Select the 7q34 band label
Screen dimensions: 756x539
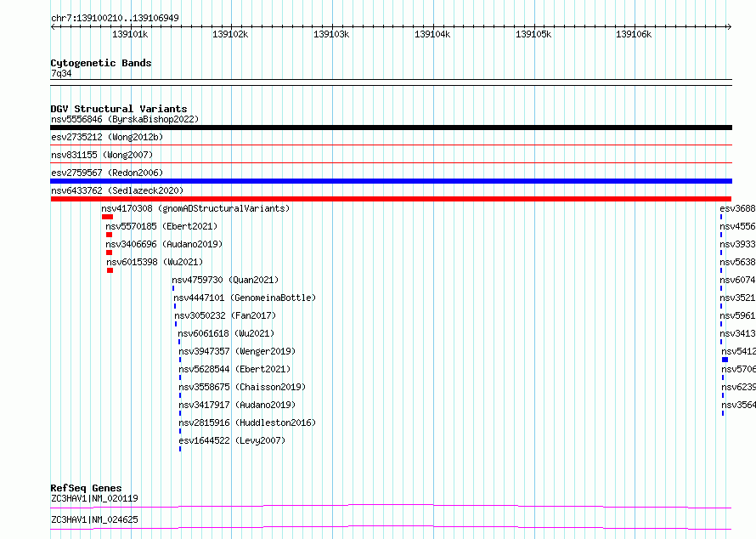coord(61,73)
